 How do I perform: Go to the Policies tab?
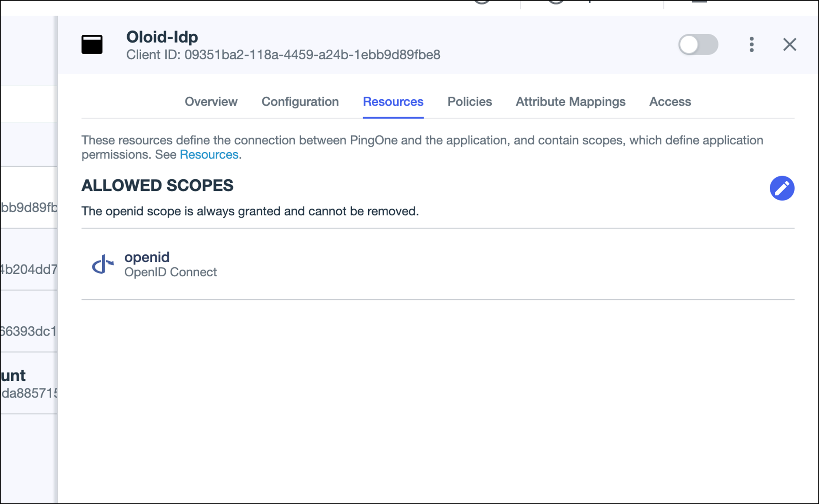click(470, 102)
